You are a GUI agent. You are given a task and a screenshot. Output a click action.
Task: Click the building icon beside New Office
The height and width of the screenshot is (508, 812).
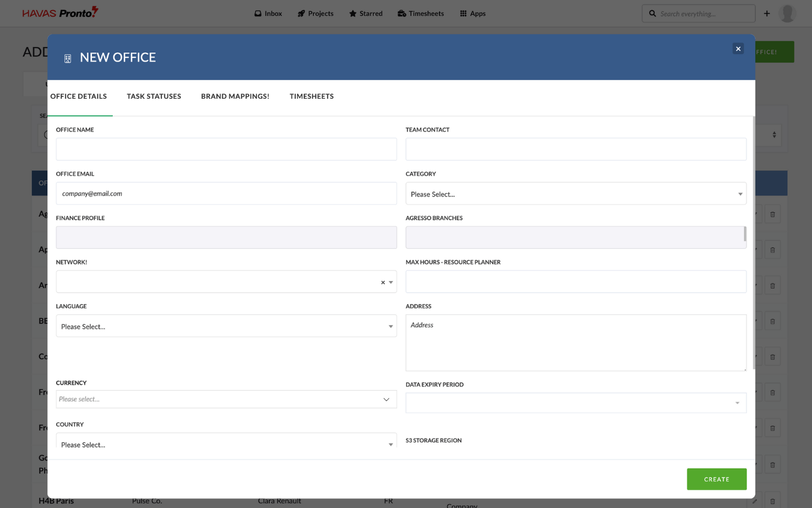coord(68,58)
